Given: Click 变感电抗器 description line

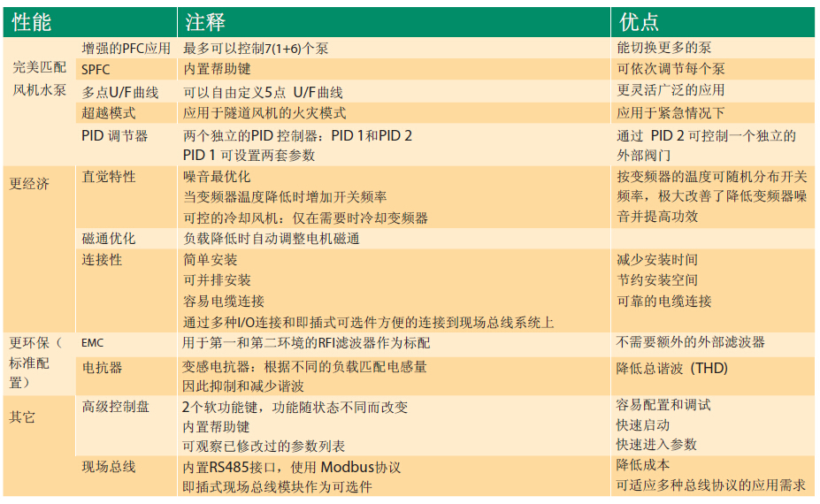Looking at the screenshot, I should coord(304,367).
